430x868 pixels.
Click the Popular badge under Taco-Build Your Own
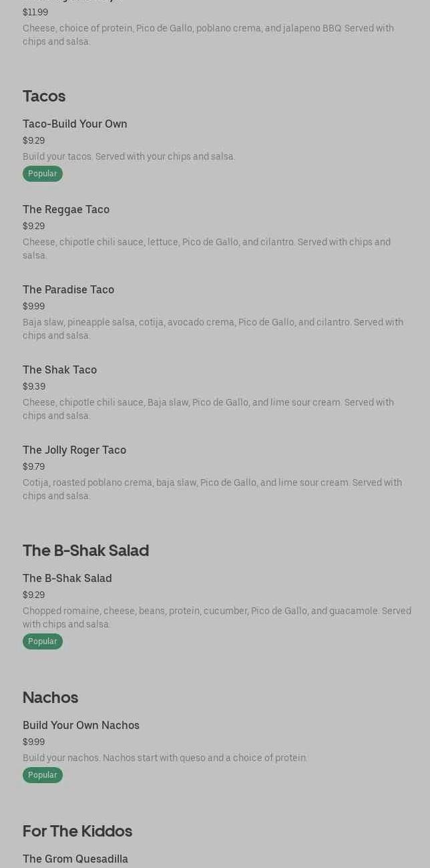(x=43, y=174)
